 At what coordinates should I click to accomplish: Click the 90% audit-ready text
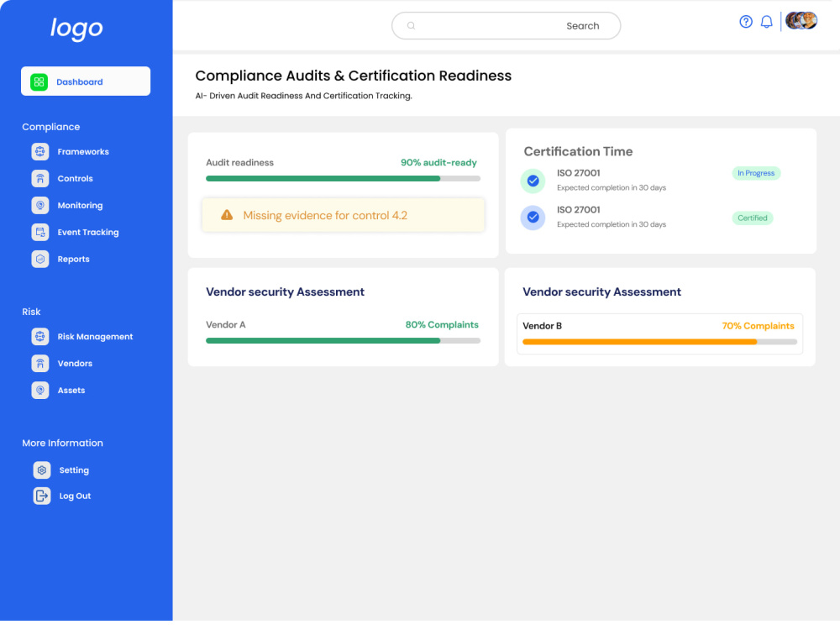point(438,162)
